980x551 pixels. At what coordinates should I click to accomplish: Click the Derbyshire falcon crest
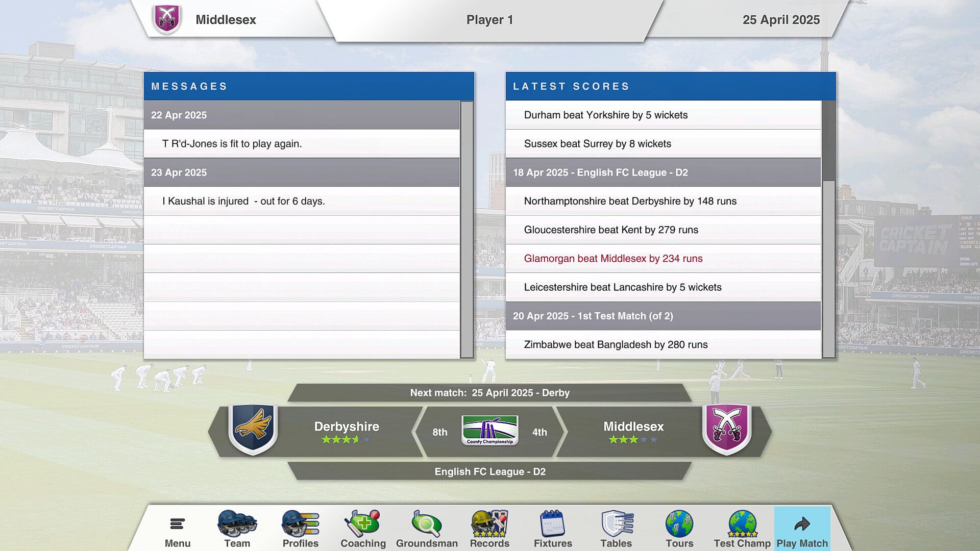(253, 429)
